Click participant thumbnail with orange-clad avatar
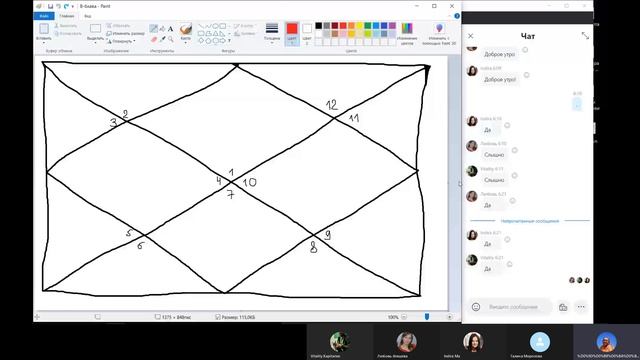 pyautogui.click(x=607, y=342)
